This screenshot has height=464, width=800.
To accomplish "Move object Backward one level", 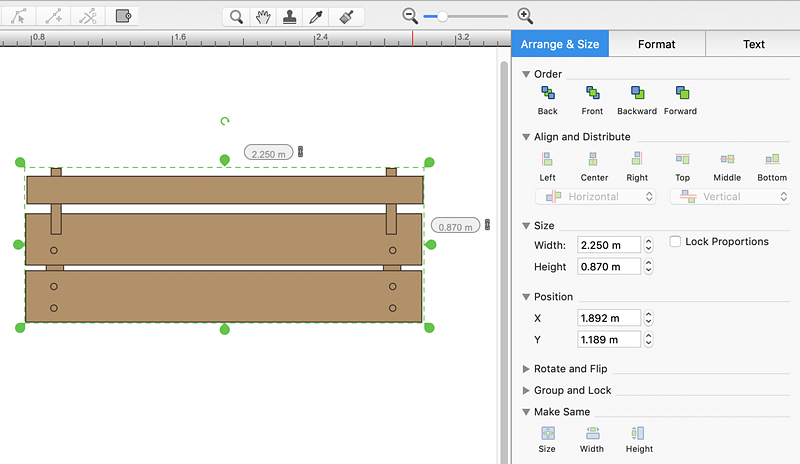I will 637,100.
